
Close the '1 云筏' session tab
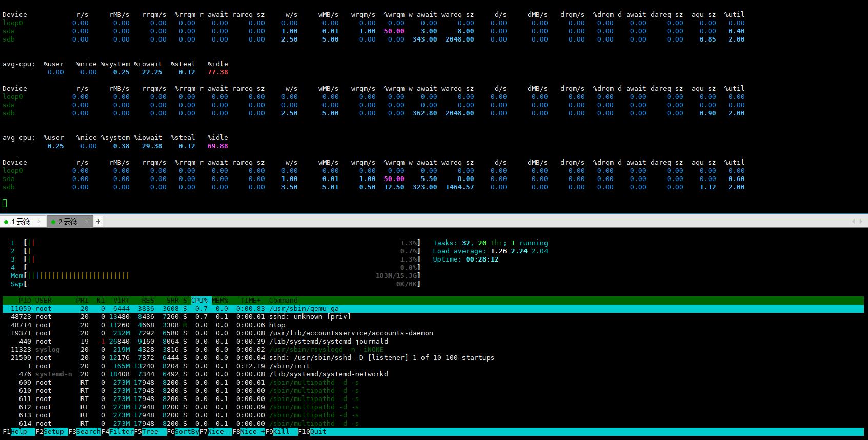point(40,222)
